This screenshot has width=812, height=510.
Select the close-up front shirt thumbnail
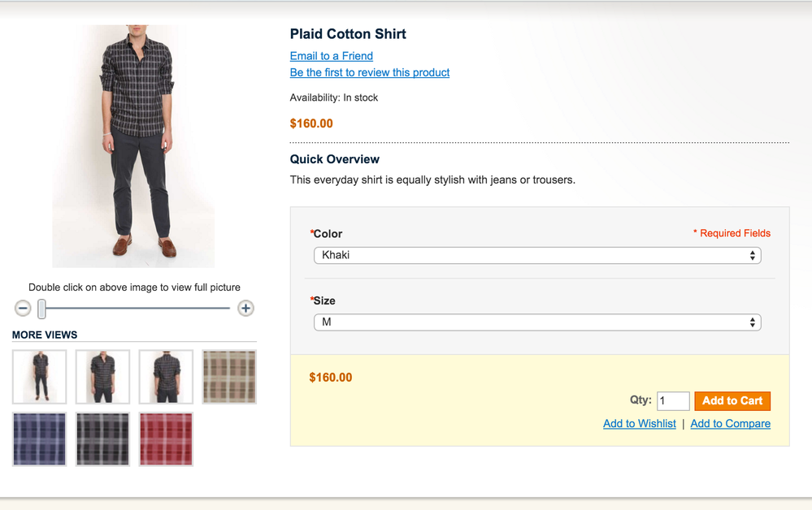102,377
